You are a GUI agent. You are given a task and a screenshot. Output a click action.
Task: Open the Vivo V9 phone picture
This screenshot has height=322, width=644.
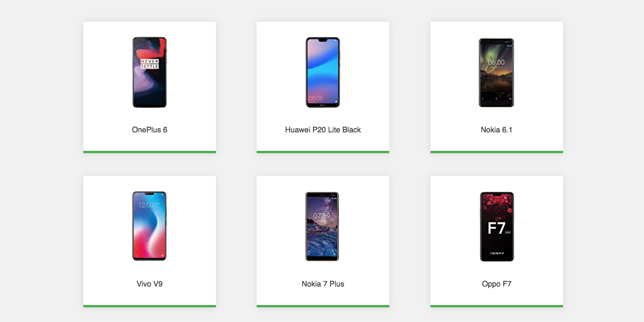point(150,226)
